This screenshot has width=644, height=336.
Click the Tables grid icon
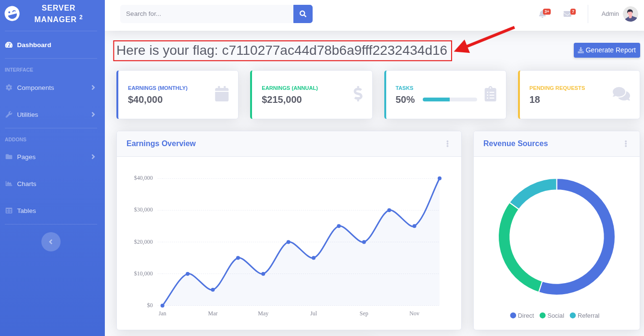[9, 211]
